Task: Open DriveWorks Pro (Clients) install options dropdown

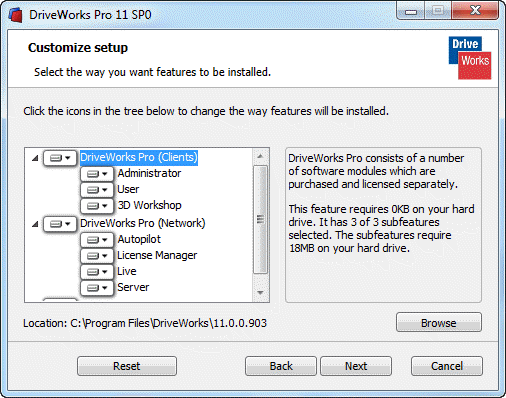Action: click(60, 158)
